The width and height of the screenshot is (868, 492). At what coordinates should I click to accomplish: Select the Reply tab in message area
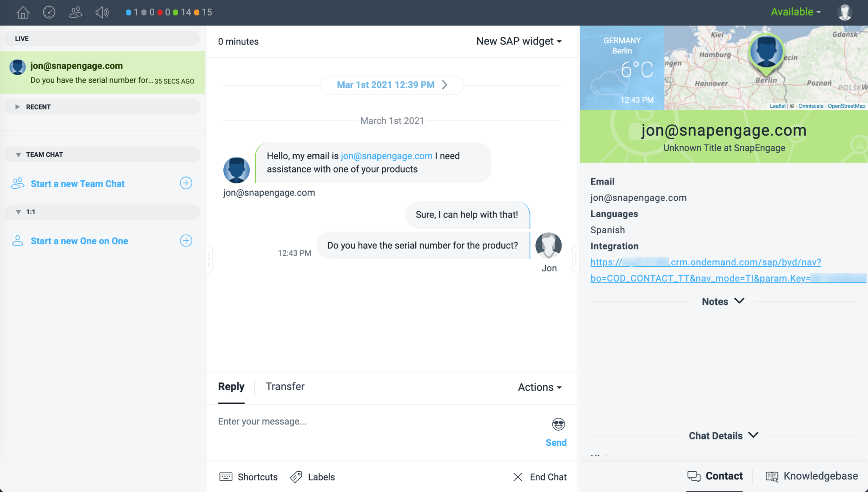click(x=231, y=386)
